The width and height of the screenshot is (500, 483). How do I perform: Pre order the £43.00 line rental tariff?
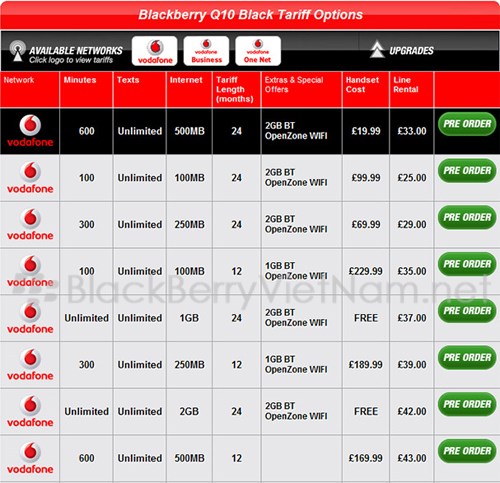coord(467,451)
